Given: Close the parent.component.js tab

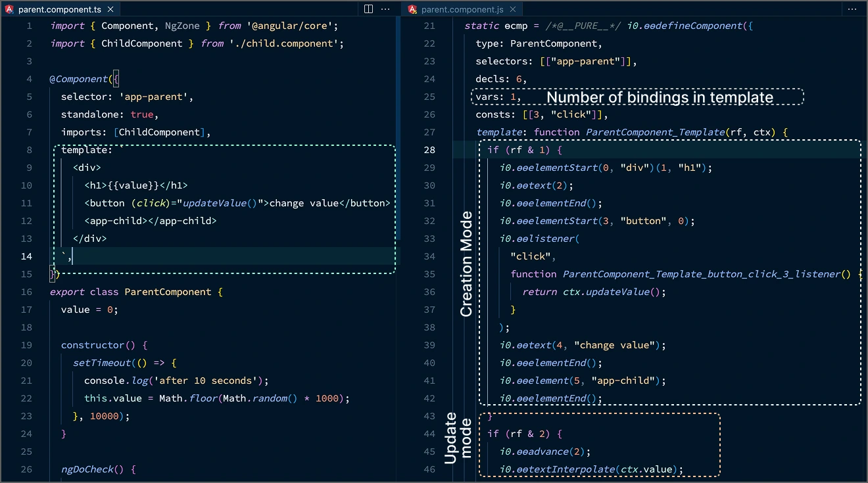Looking at the screenshot, I should tap(513, 9).
